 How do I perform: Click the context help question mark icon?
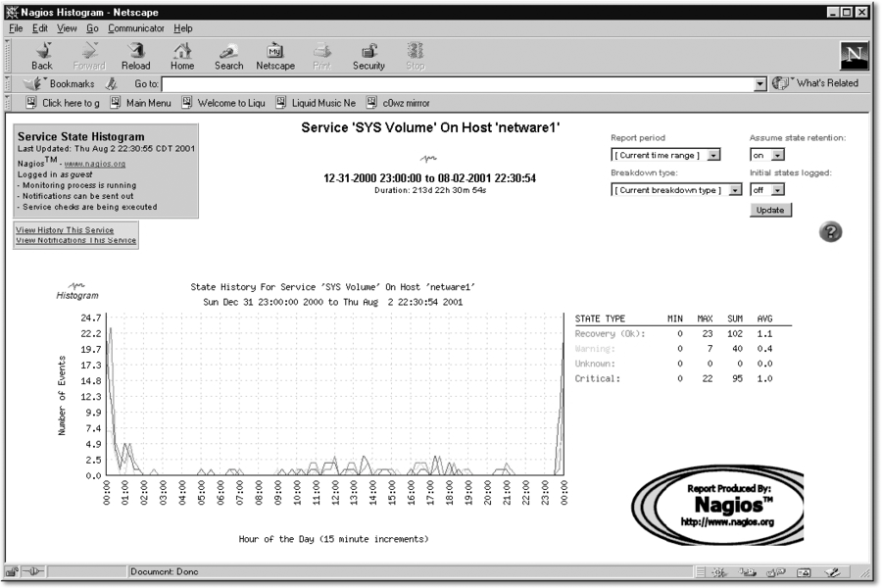830,231
